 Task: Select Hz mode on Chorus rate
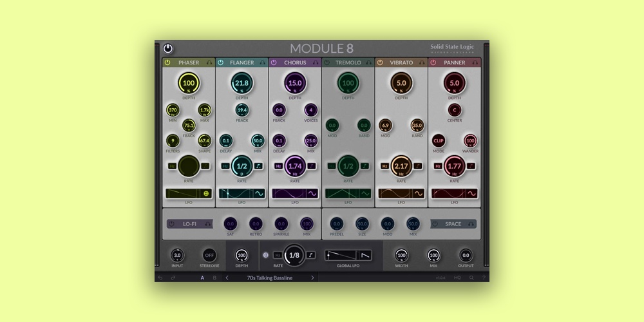point(278,166)
